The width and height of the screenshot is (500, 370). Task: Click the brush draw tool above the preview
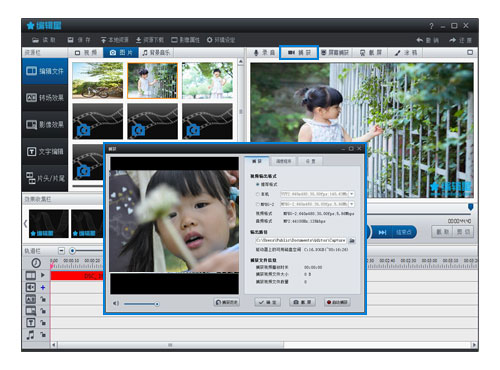click(406, 53)
